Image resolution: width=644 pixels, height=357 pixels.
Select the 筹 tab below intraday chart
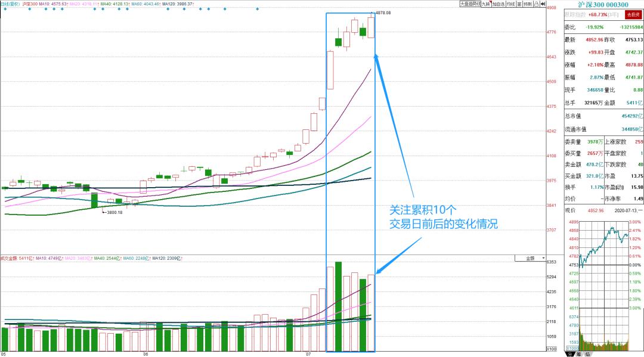(578, 353)
